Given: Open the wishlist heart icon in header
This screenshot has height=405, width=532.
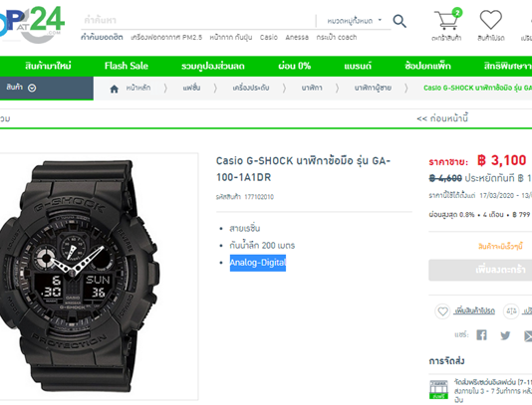Looking at the screenshot, I should 490,20.
